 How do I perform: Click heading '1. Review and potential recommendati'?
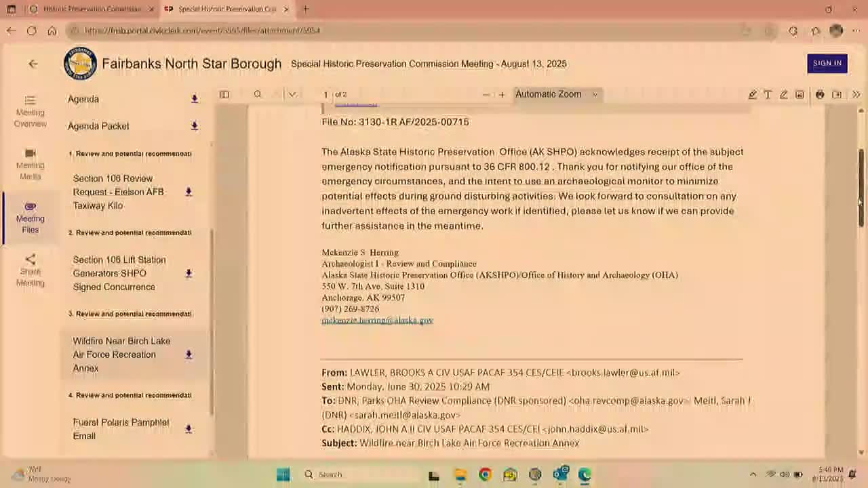(130, 154)
